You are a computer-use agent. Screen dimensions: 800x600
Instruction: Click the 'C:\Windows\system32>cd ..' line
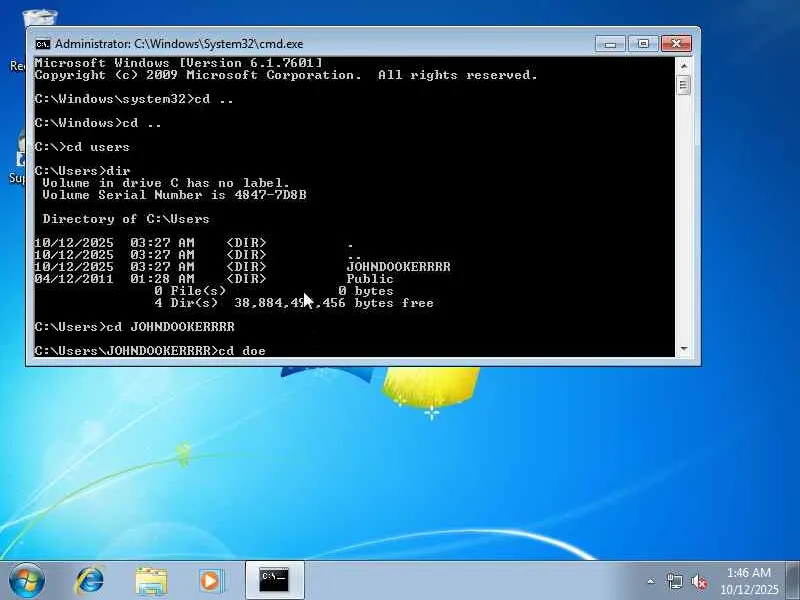coord(134,99)
